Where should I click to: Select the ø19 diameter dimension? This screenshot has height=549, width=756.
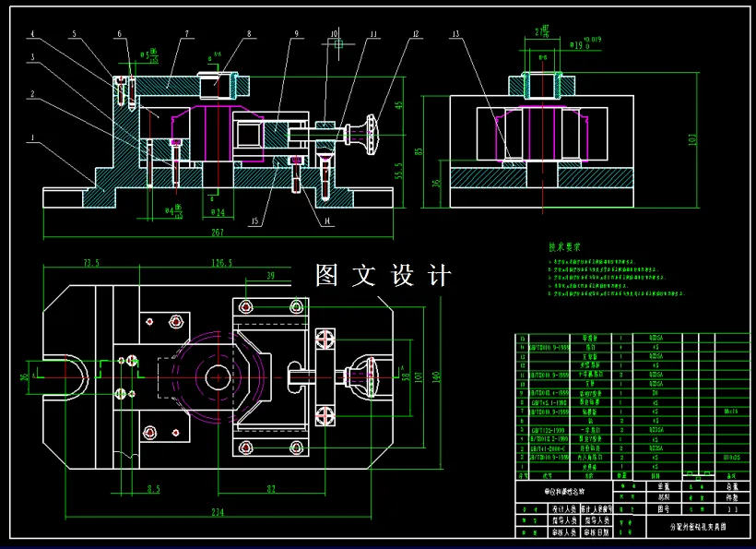click(585, 44)
